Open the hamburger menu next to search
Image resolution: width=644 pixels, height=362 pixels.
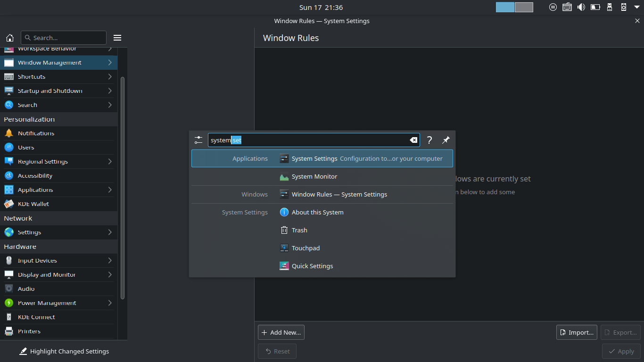coord(117,38)
